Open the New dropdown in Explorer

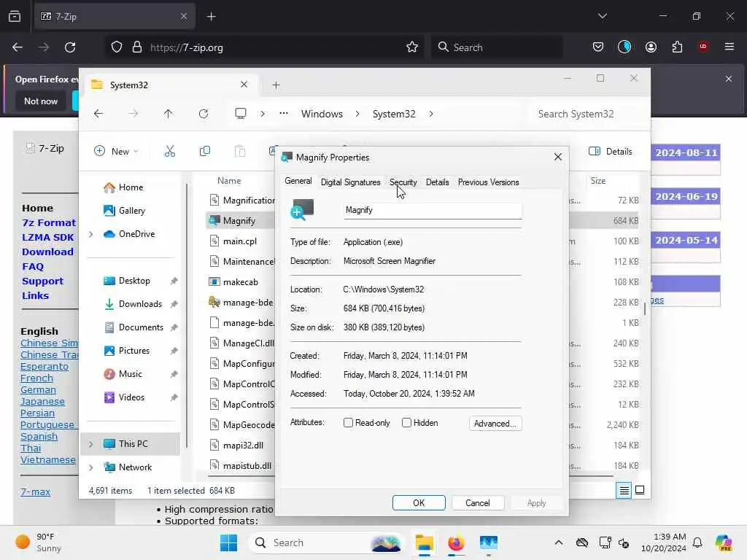coord(117,152)
